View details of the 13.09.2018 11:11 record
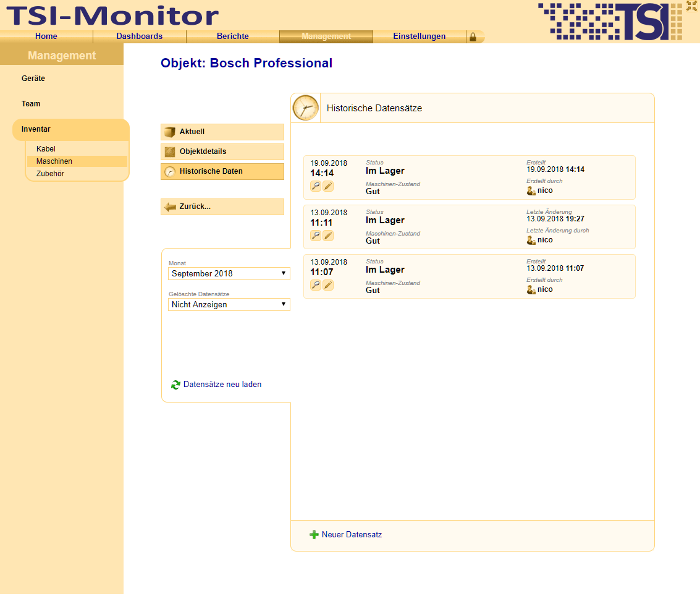The width and height of the screenshot is (700, 601). click(316, 236)
